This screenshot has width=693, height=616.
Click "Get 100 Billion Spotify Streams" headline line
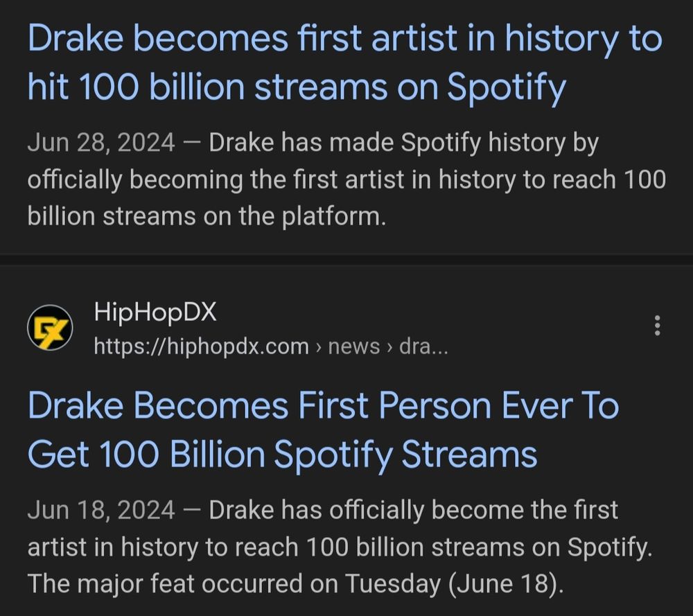pos(283,455)
